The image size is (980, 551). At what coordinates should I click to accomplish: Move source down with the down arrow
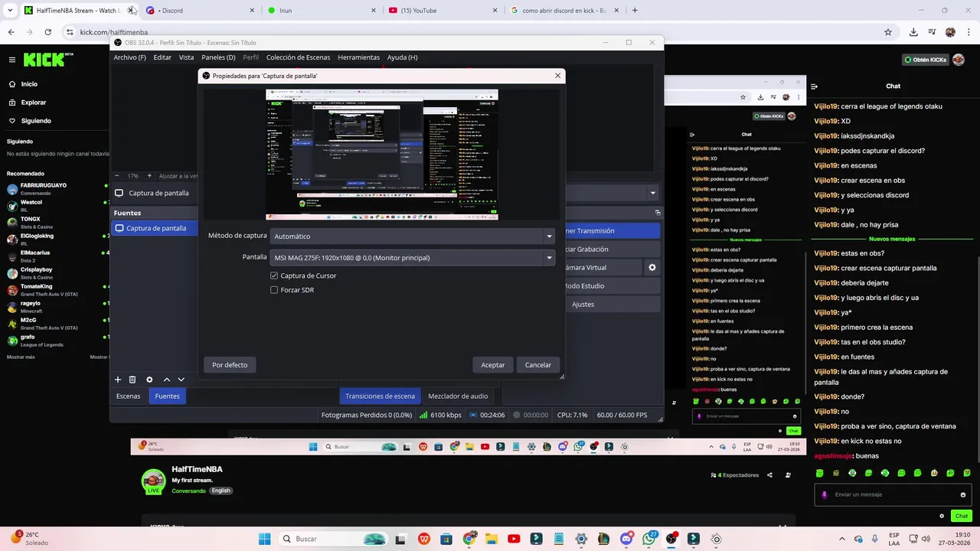point(181,380)
